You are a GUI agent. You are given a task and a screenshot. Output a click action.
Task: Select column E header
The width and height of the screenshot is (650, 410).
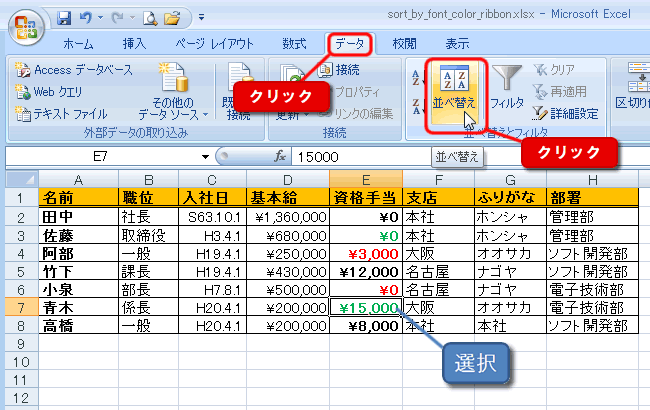(x=366, y=180)
